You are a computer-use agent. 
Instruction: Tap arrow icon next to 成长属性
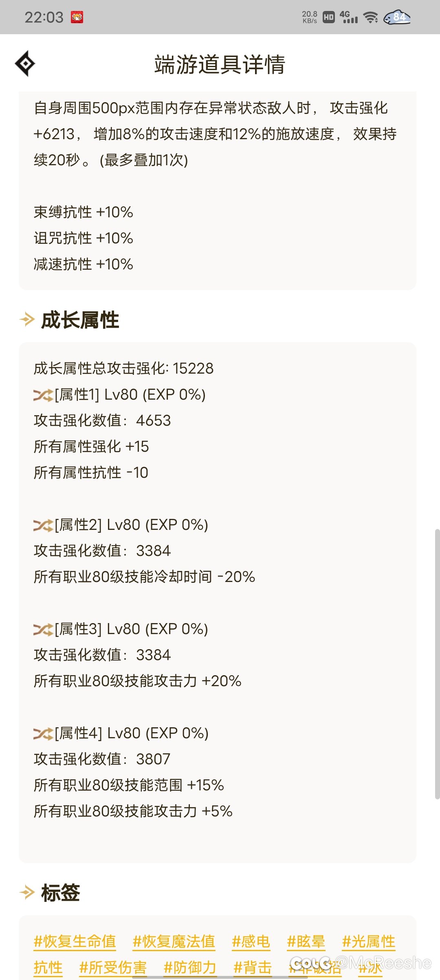[x=27, y=319]
